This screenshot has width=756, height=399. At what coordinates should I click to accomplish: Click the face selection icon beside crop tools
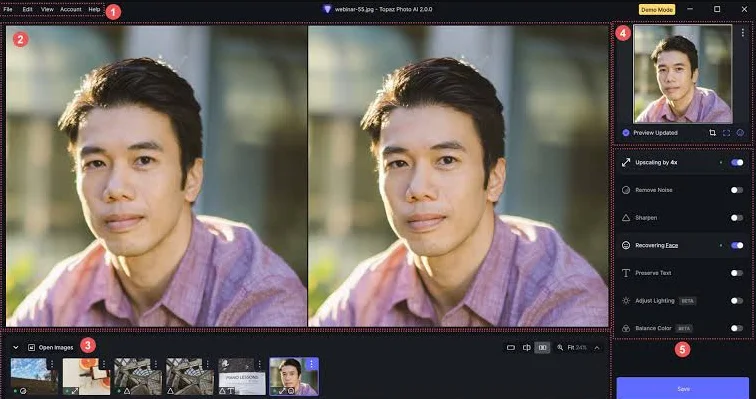(x=740, y=133)
